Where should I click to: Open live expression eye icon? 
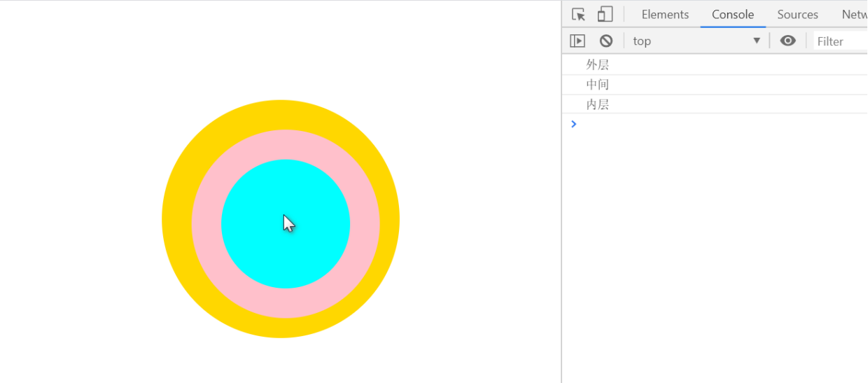pyautogui.click(x=788, y=41)
